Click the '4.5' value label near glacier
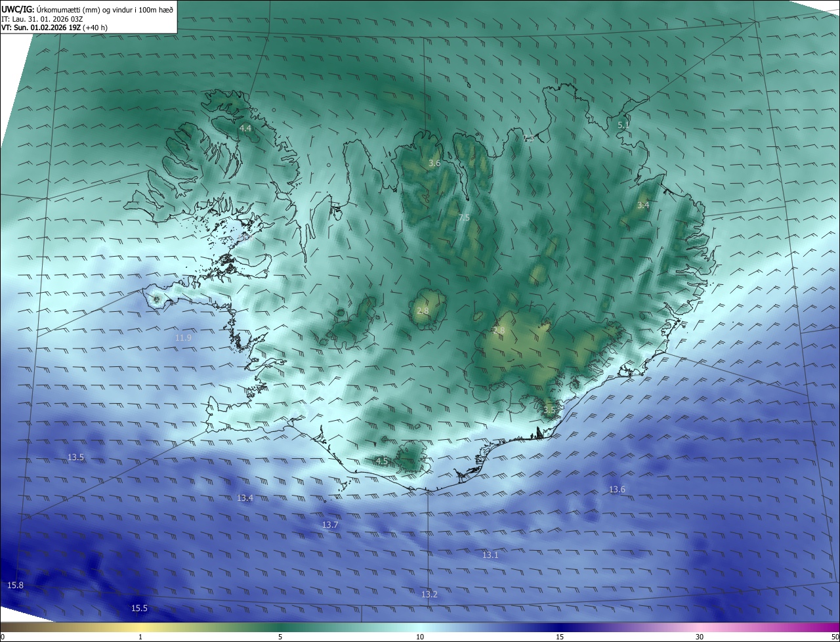The width and height of the screenshot is (840, 642). 381,461
